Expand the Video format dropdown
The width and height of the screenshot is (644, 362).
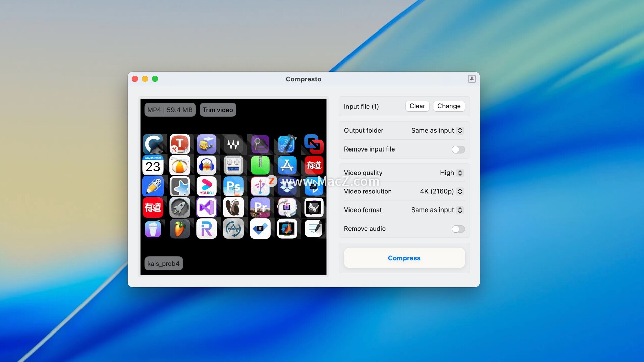437,210
